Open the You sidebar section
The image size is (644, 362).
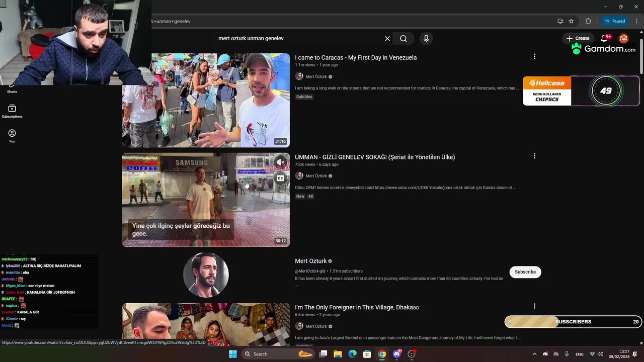tap(12, 136)
